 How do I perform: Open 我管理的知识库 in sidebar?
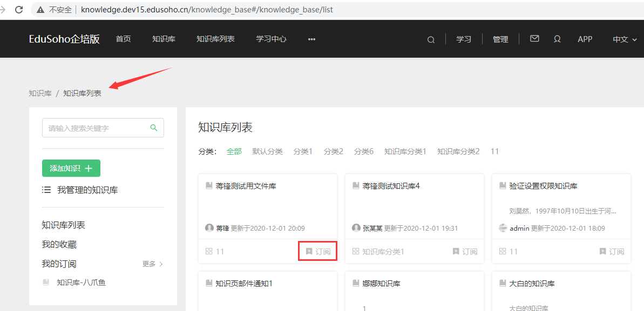pos(87,190)
